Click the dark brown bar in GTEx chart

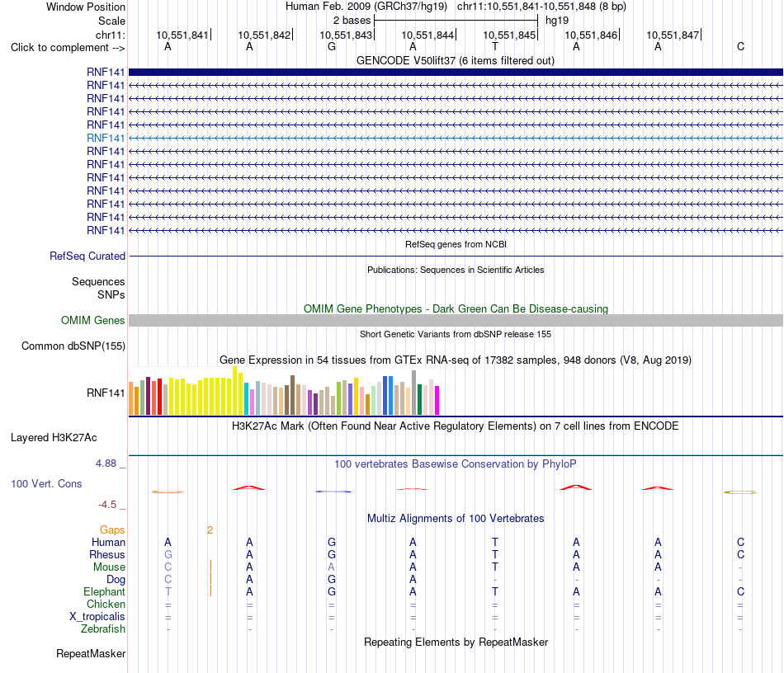click(x=292, y=395)
